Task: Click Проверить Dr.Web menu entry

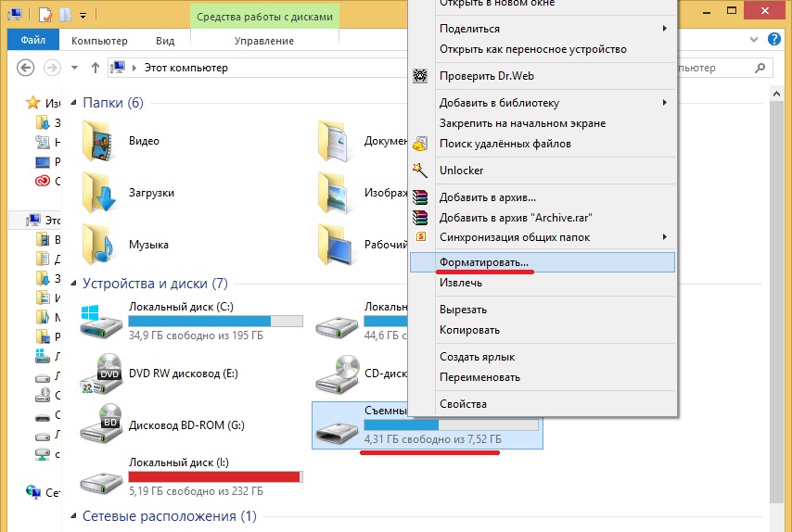Action: (542, 76)
